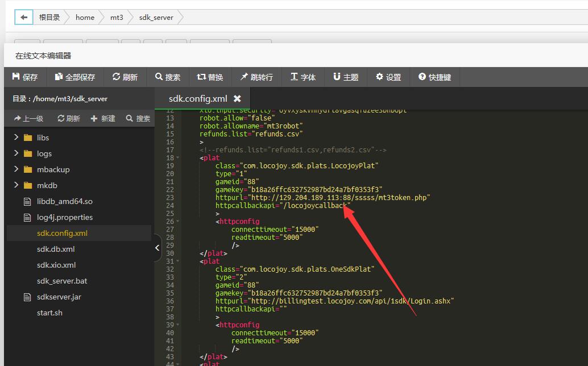Open editor Settings (设置)
The image size is (588, 366).
(388, 77)
